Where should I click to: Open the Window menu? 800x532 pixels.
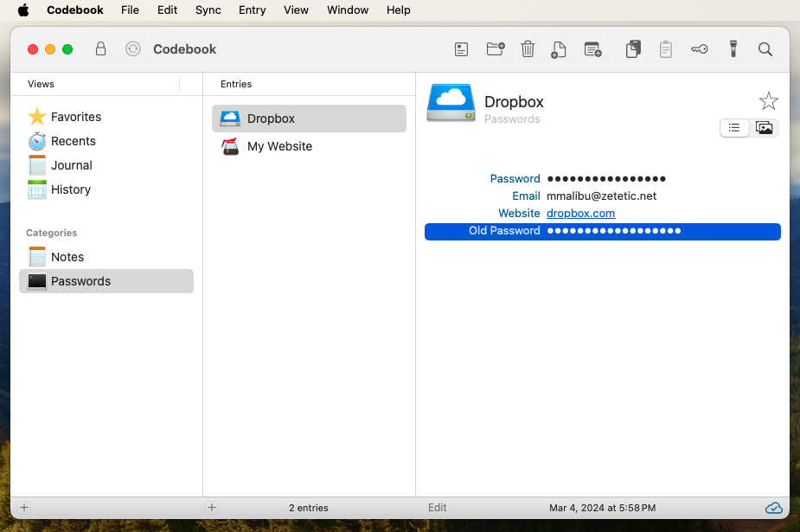348,10
